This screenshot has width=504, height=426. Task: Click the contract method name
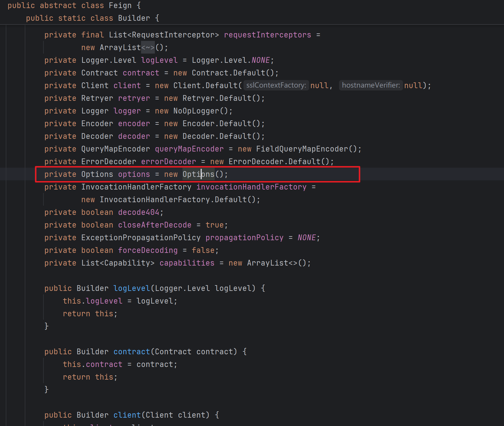pyautogui.click(x=132, y=352)
